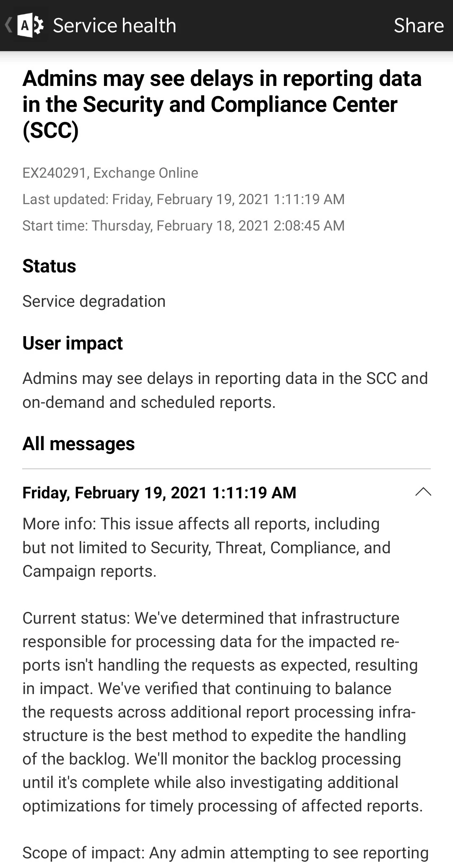Select the Service health title in the header

point(114,25)
